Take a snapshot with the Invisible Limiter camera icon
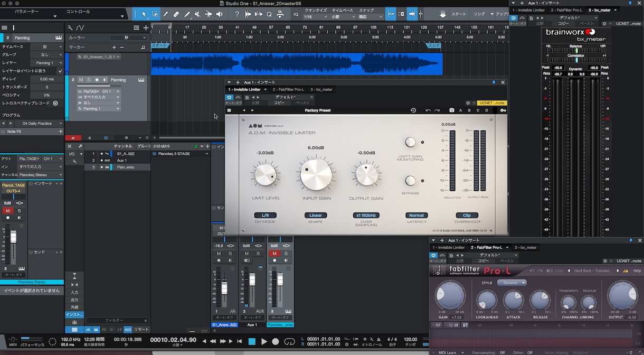 coord(452,110)
